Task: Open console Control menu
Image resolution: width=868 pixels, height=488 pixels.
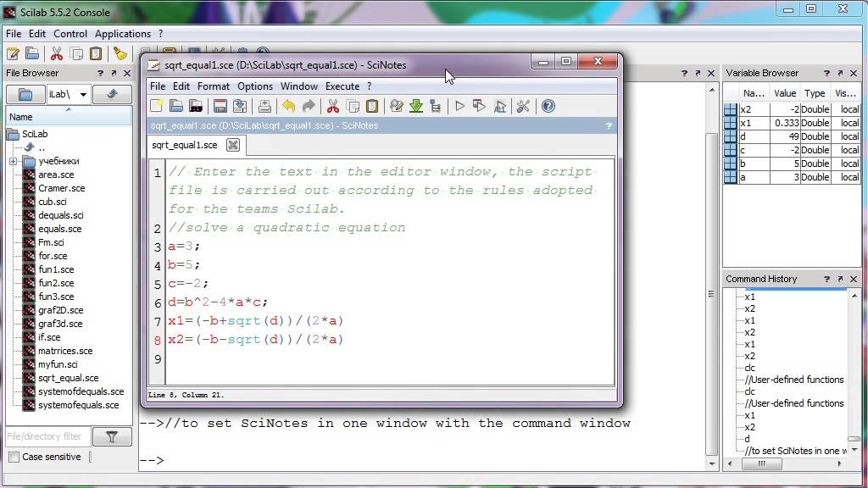Action: pos(70,34)
